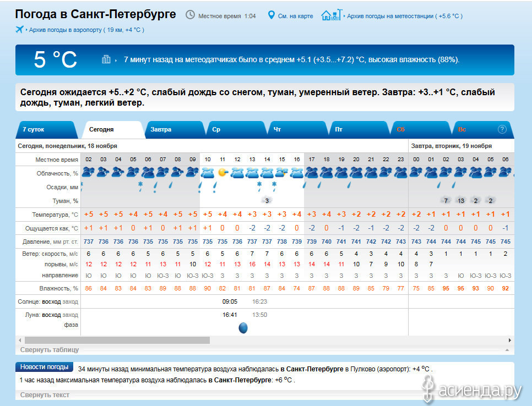Open Архив погоды на метеостанции link
The image size is (532, 406).
pos(405,16)
